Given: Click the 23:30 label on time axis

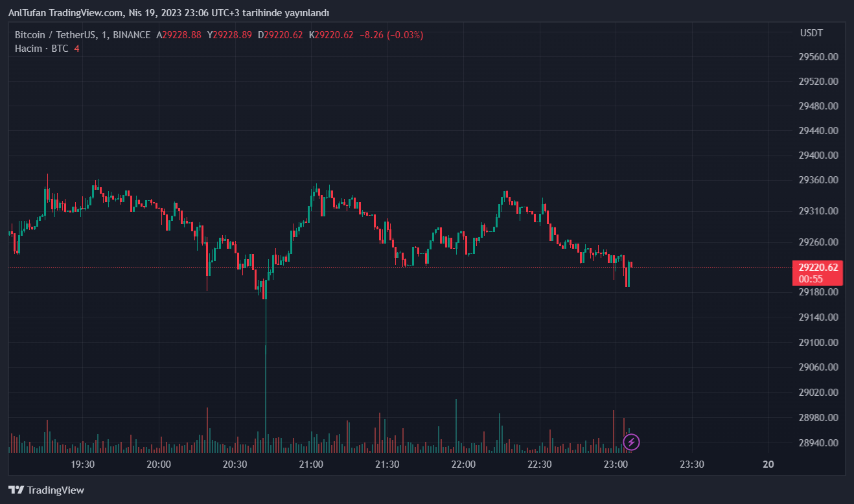Looking at the screenshot, I should [x=692, y=464].
